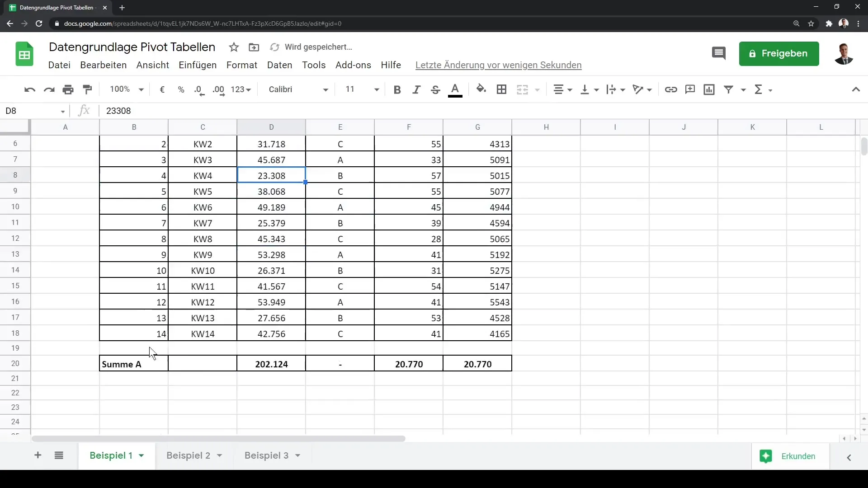Click the Freigeben button
Image resolution: width=868 pixels, height=488 pixels.
point(778,53)
